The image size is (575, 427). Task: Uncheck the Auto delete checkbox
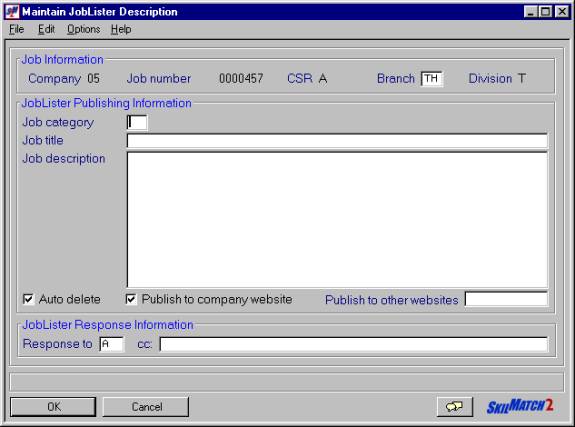(x=28, y=299)
